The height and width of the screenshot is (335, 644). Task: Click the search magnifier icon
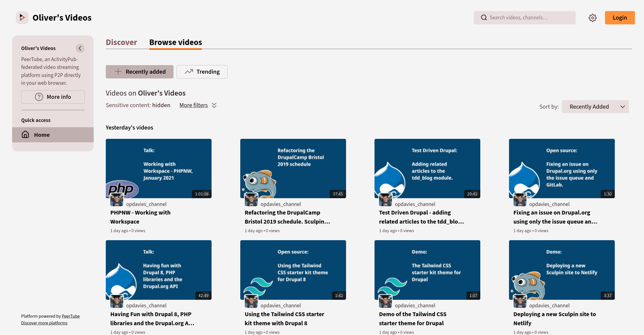pyautogui.click(x=484, y=18)
